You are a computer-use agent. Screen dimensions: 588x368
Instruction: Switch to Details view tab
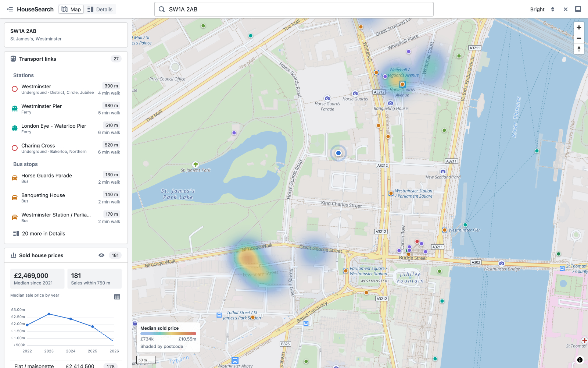tap(100, 9)
